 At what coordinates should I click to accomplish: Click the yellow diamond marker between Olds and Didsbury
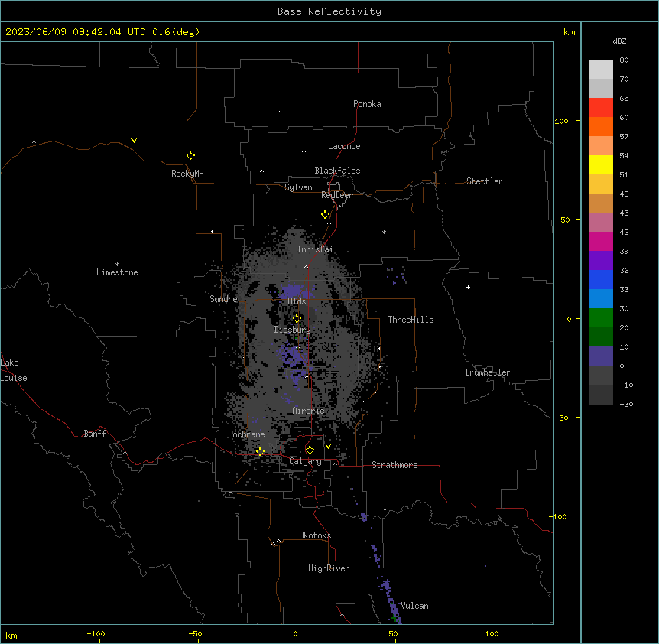tap(297, 319)
